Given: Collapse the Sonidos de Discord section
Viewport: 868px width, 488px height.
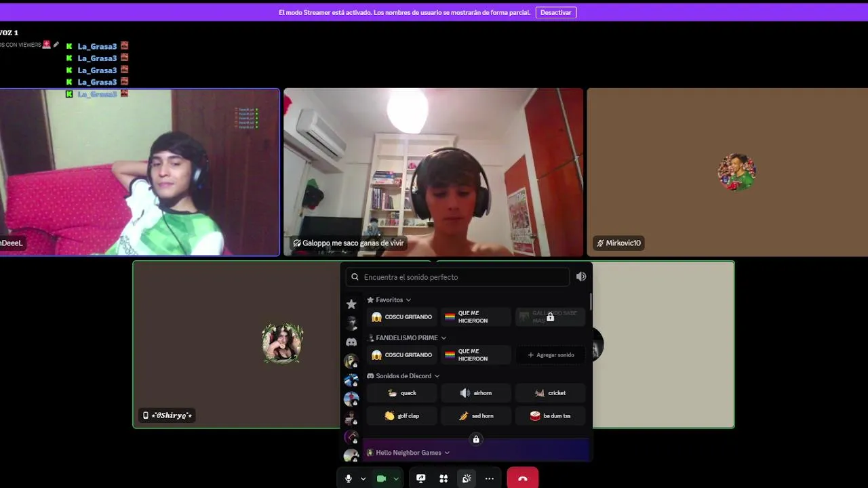Looking at the screenshot, I should [x=403, y=375].
